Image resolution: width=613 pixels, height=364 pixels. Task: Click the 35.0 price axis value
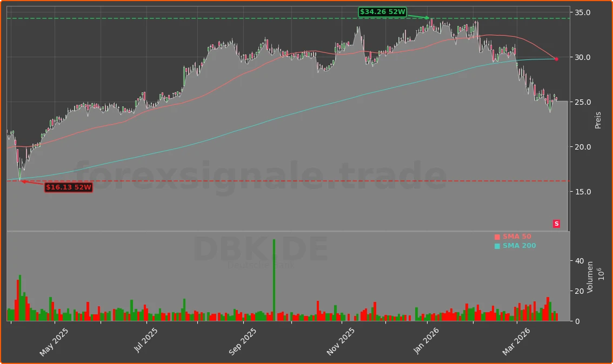pyautogui.click(x=583, y=13)
